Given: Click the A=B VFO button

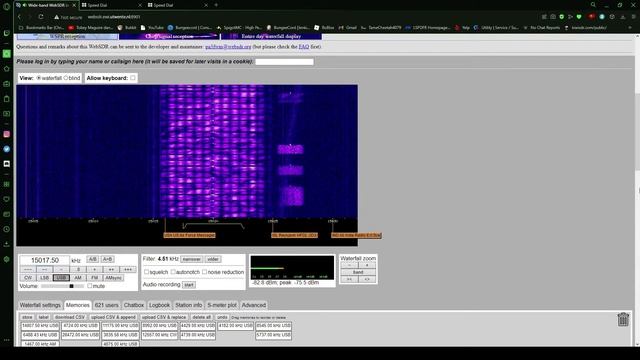Looking at the screenshot, I should [x=107, y=259].
